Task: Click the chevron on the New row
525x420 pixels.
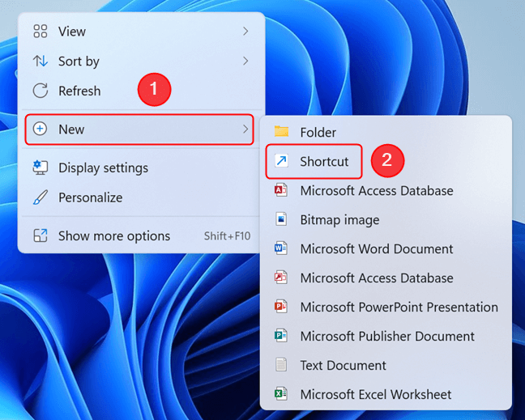Action: 245,129
